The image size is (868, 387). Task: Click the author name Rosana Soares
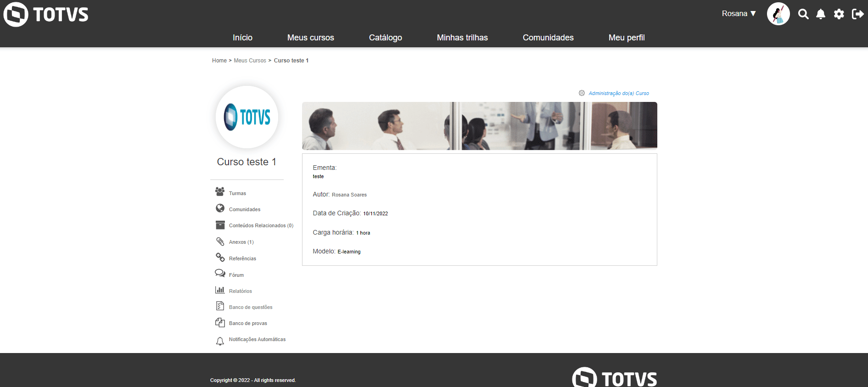(x=349, y=195)
